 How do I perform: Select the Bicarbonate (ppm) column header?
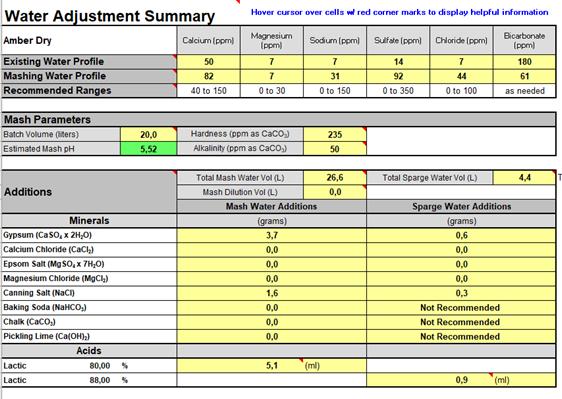(x=524, y=41)
